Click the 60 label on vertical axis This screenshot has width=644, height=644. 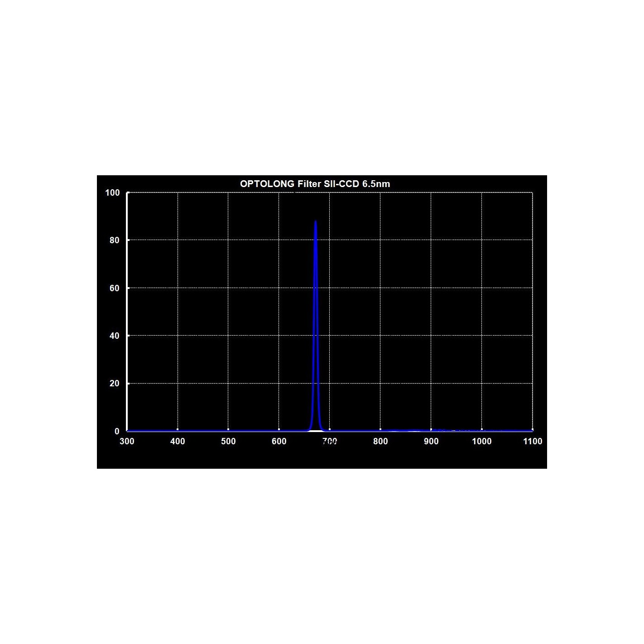[114, 288]
